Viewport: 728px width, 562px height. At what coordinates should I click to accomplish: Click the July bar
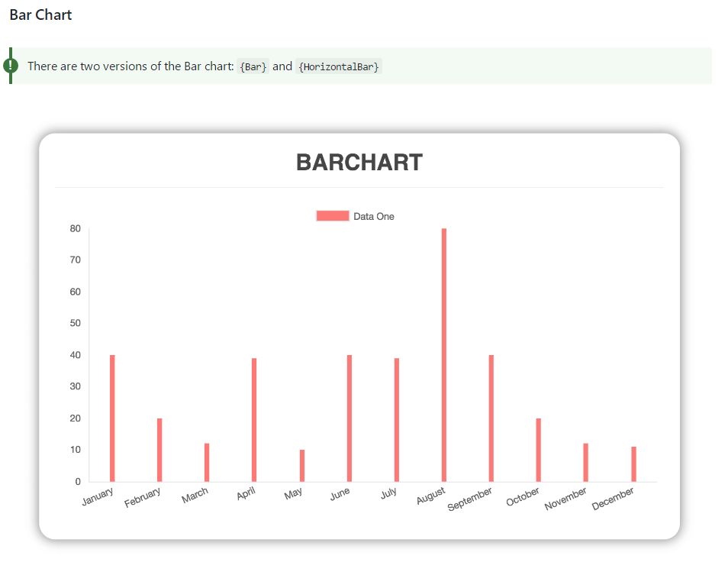point(397,419)
